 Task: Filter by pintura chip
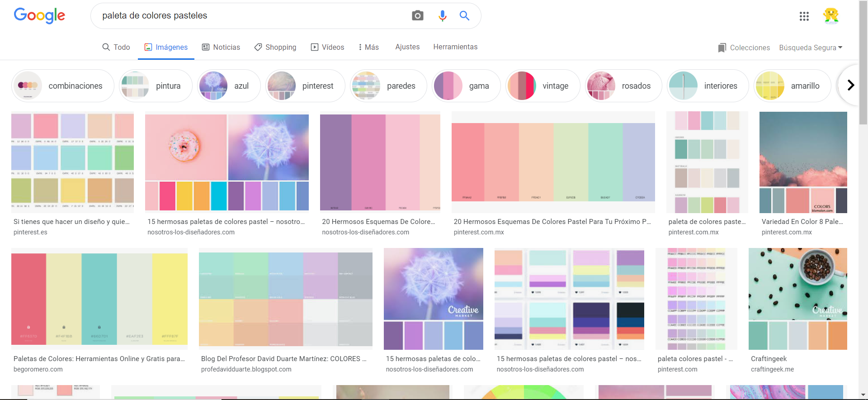coord(156,86)
